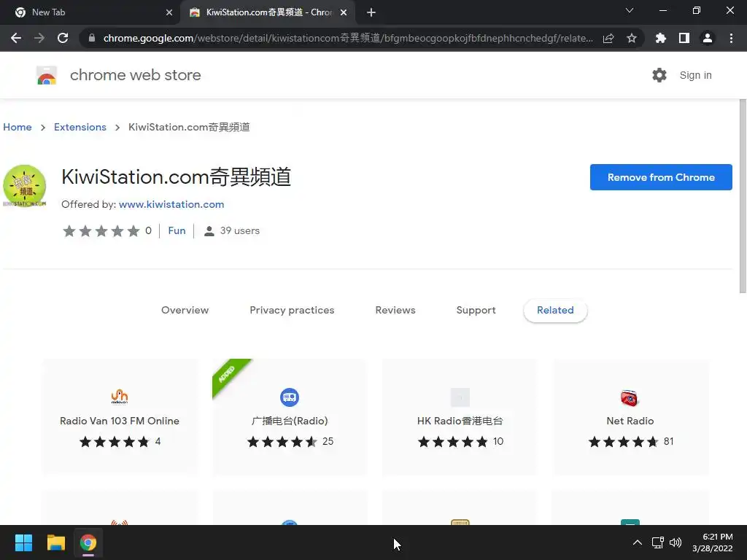The height and width of the screenshot is (560, 747).
Task: Open a new browser tab
Action: click(x=371, y=12)
